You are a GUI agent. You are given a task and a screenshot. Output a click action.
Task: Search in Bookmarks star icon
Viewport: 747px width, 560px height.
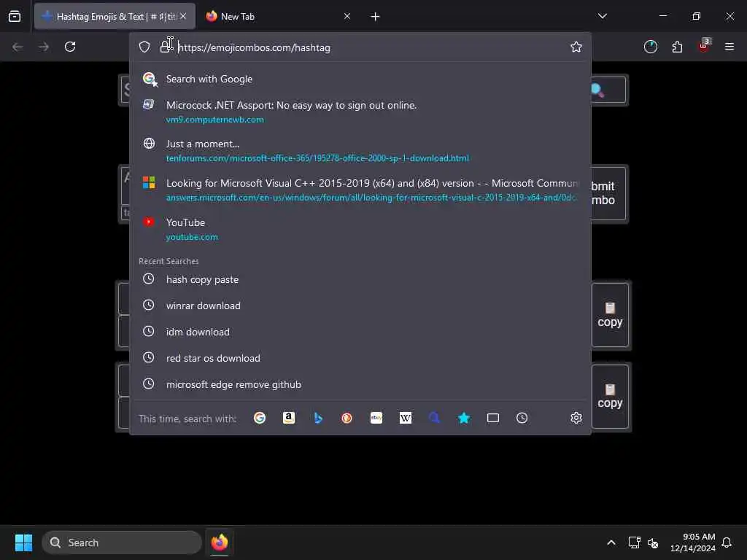click(463, 418)
